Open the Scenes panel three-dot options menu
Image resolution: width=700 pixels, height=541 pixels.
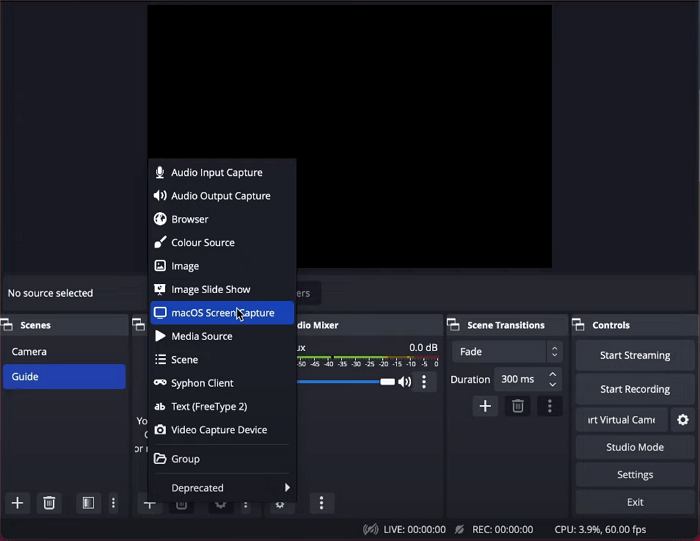tap(114, 503)
